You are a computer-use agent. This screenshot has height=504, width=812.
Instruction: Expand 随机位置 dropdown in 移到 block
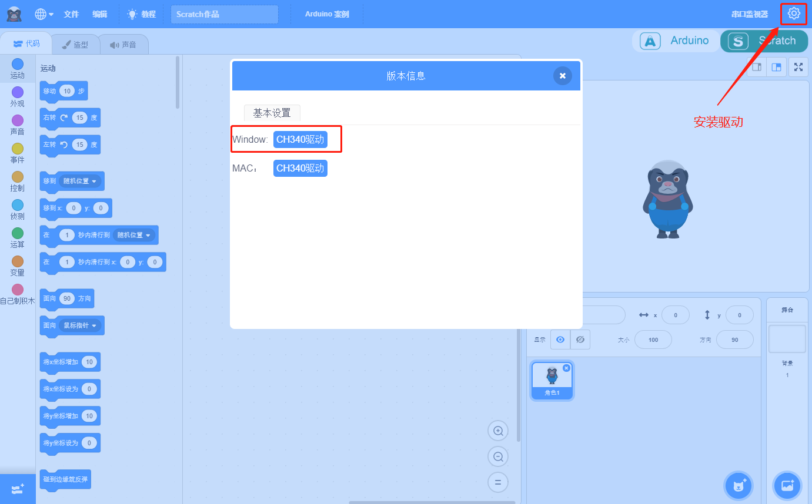81,181
